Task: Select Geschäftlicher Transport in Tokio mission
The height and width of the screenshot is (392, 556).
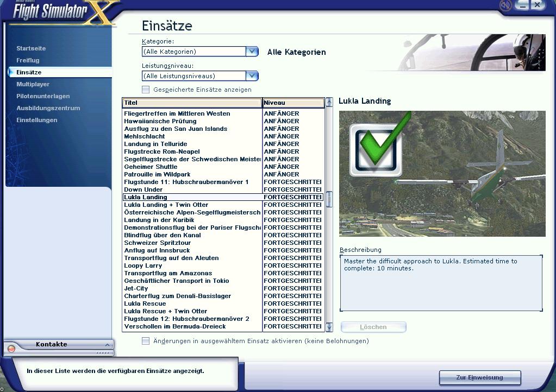Action: coord(223,281)
